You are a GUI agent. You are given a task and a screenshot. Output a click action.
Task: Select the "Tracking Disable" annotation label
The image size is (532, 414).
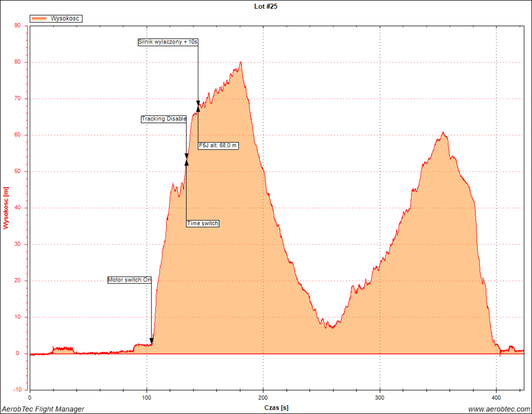tap(164, 119)
